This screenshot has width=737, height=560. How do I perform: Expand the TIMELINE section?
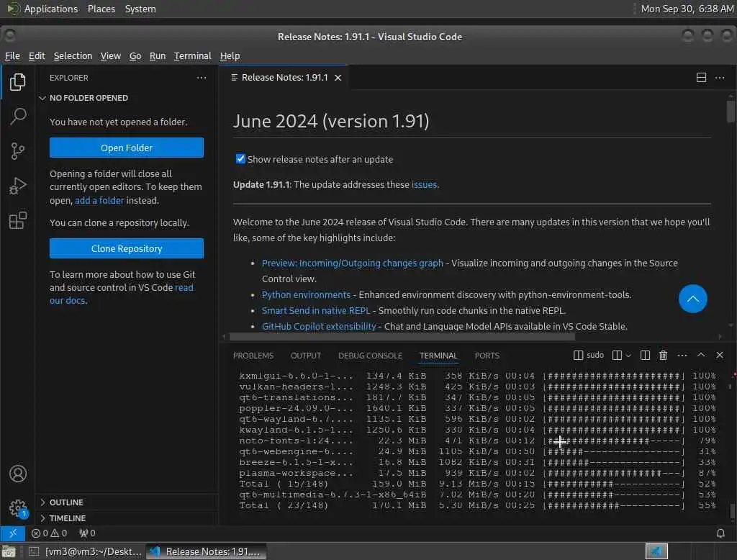[x=67, y=518]
